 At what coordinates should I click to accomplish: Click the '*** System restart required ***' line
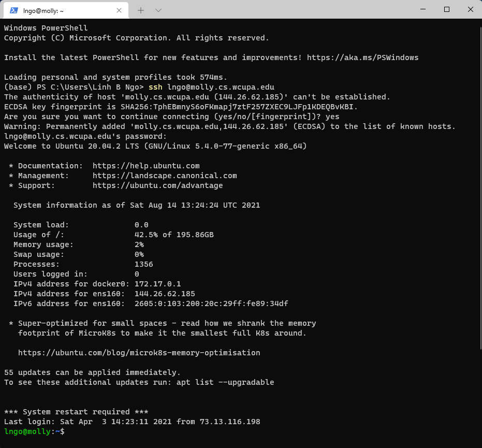click(x=76, y=412)
